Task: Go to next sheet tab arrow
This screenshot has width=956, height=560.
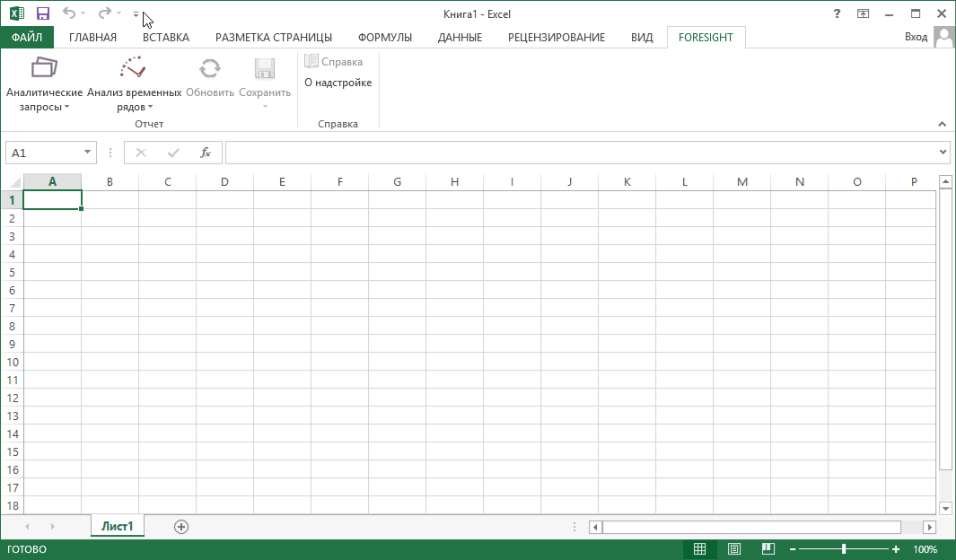Action: [52, 527]
